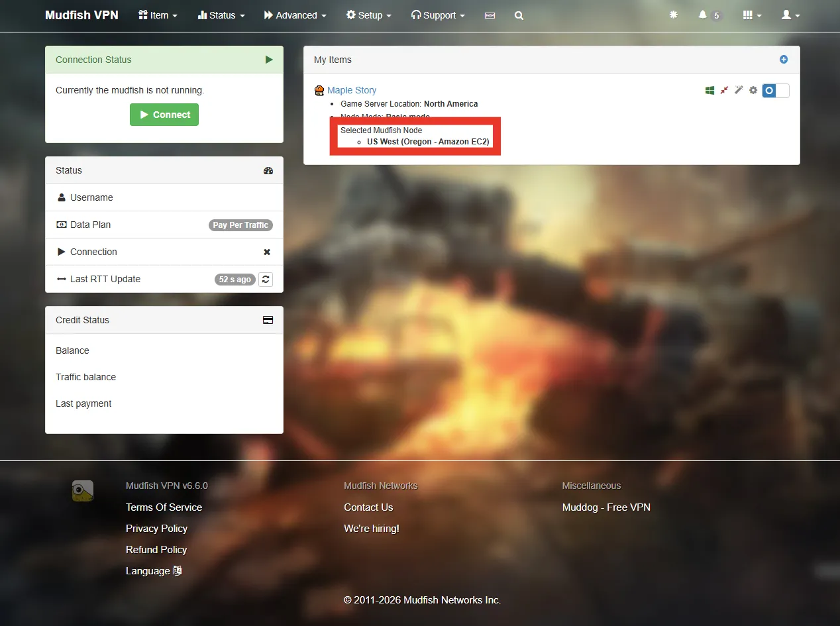Click the search magnifier icon

click(519, 15)
